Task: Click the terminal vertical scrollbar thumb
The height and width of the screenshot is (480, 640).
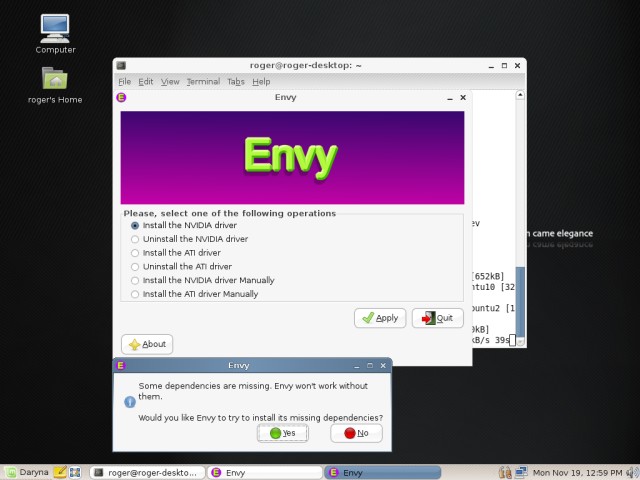Action: tap(520, 301)
